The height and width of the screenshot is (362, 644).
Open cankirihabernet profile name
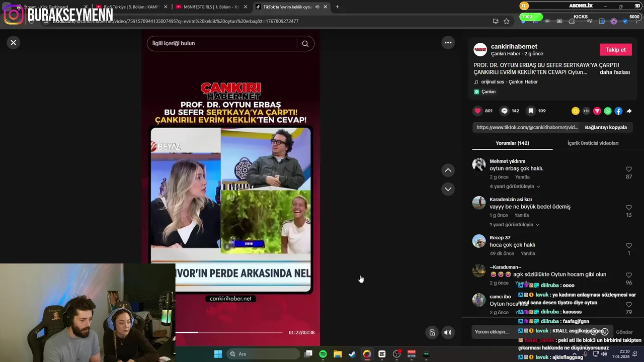click(514, 46)
